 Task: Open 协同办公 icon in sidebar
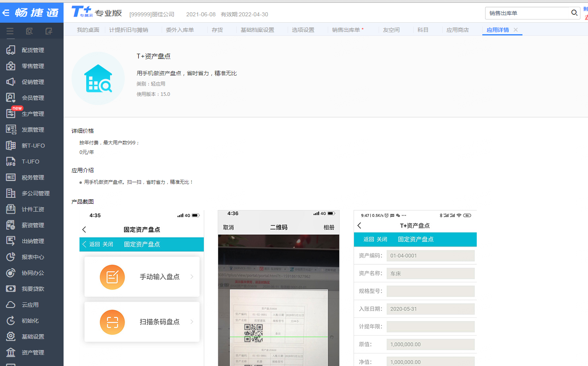11,273
